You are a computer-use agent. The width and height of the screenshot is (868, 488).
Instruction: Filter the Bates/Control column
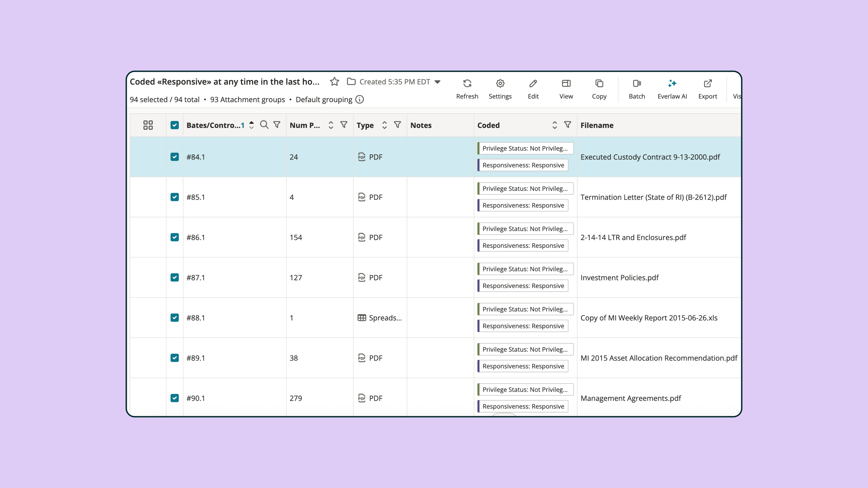tap(277, 125)
